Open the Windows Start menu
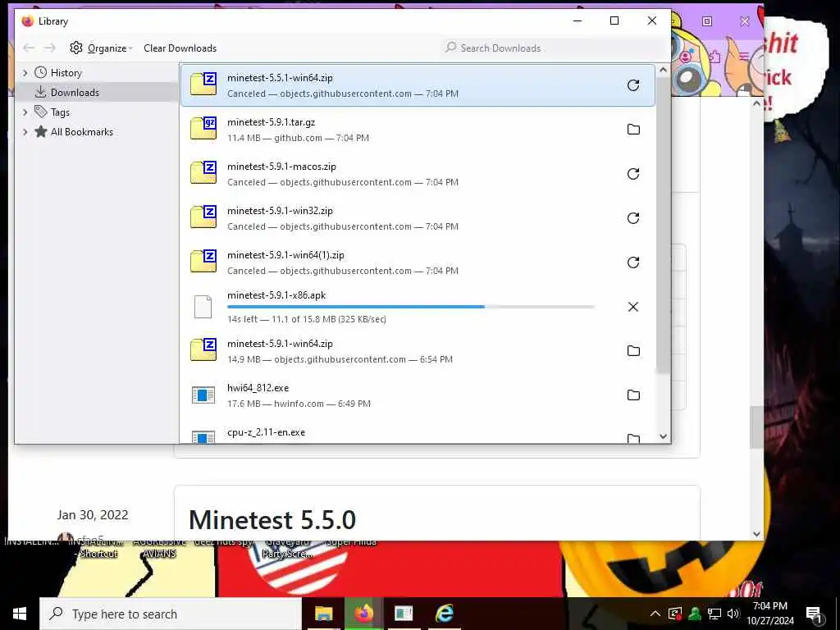 click(x=20, y=614)
